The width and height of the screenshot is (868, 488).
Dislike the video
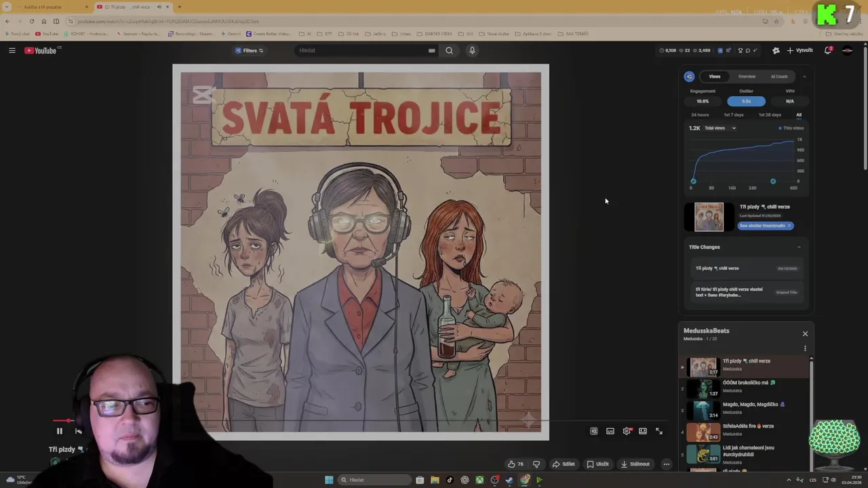click(536, 464)
